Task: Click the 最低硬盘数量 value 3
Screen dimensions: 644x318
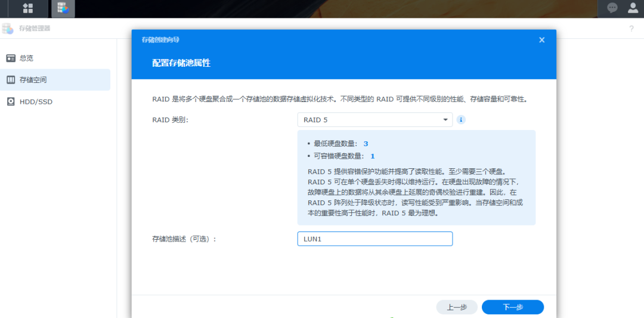Action: click(366, 144)
